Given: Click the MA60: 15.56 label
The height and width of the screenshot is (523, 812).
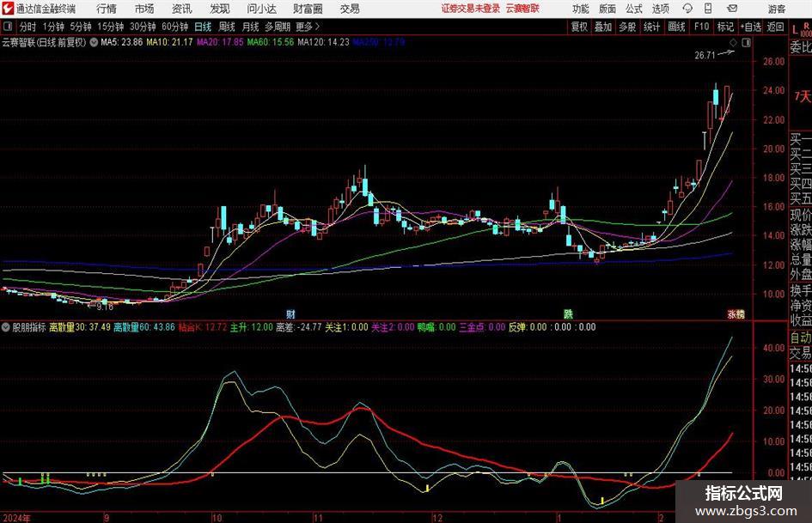Looking at the screenshot, I should click(271, 42).
